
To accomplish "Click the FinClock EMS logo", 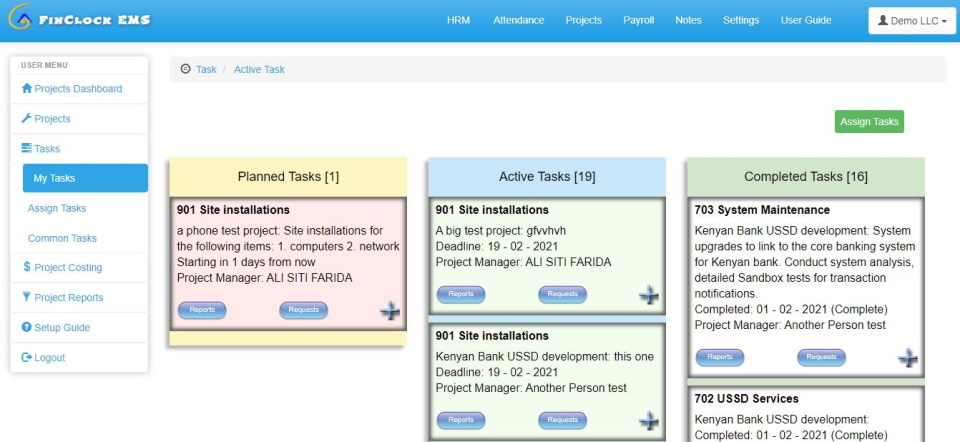I will (80, 19).
